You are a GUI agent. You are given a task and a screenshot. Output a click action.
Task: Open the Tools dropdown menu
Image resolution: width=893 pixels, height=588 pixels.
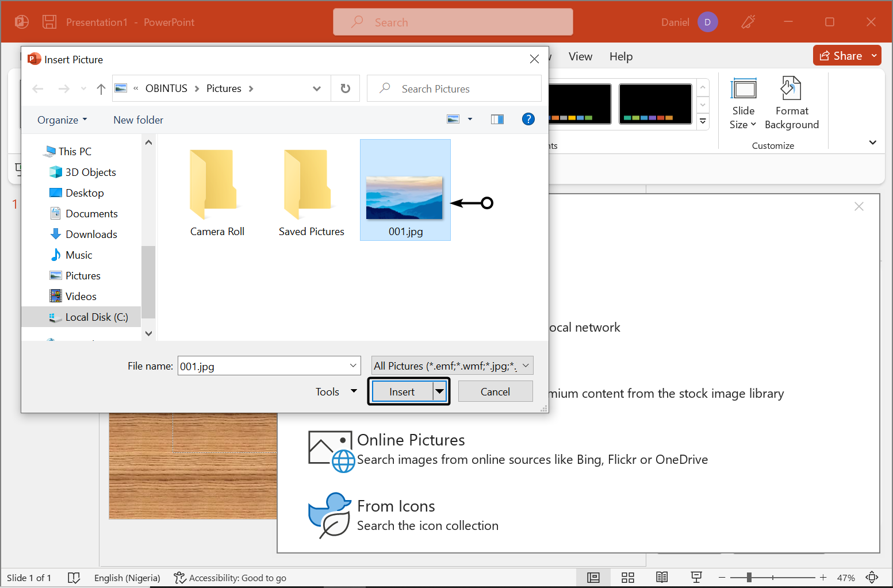[x=335, y=391]
